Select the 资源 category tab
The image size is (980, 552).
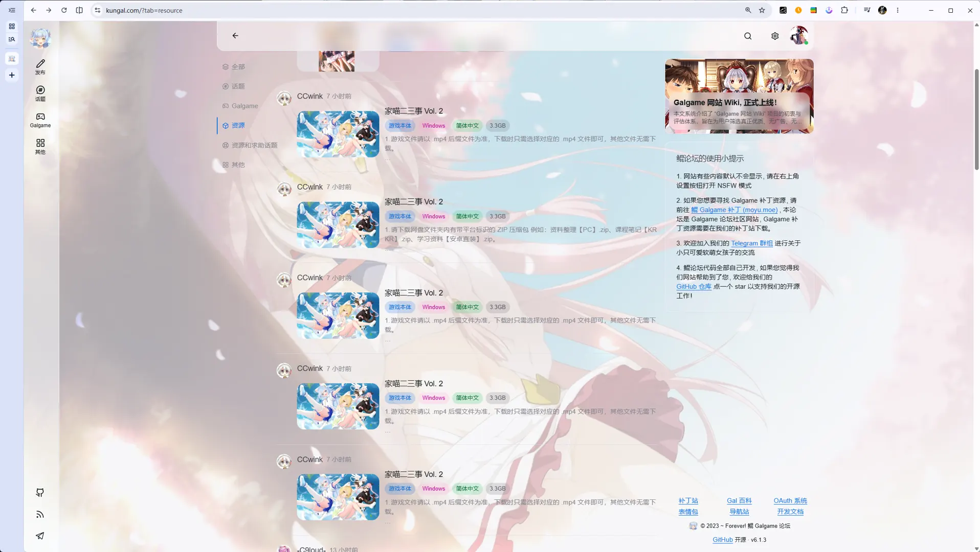pos(234,125)
